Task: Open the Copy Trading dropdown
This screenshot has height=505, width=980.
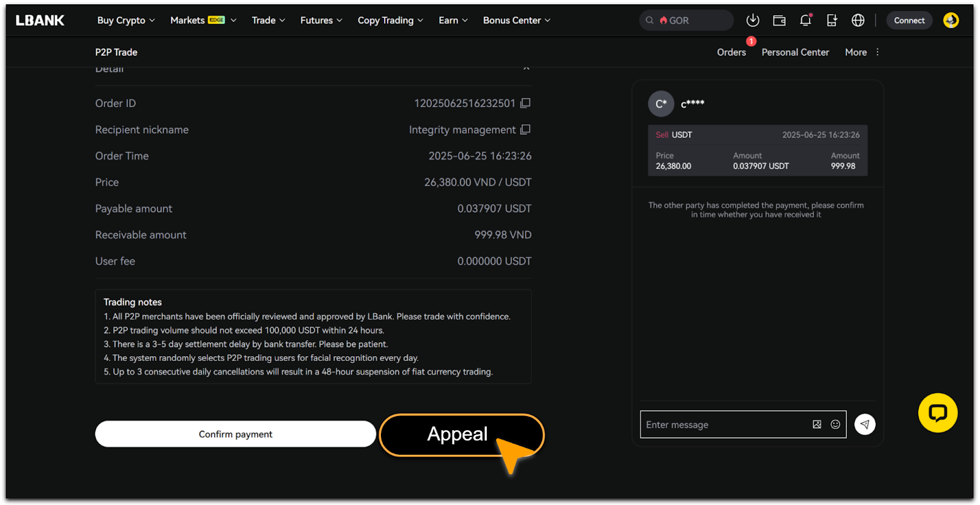Action: coord(390,20)
